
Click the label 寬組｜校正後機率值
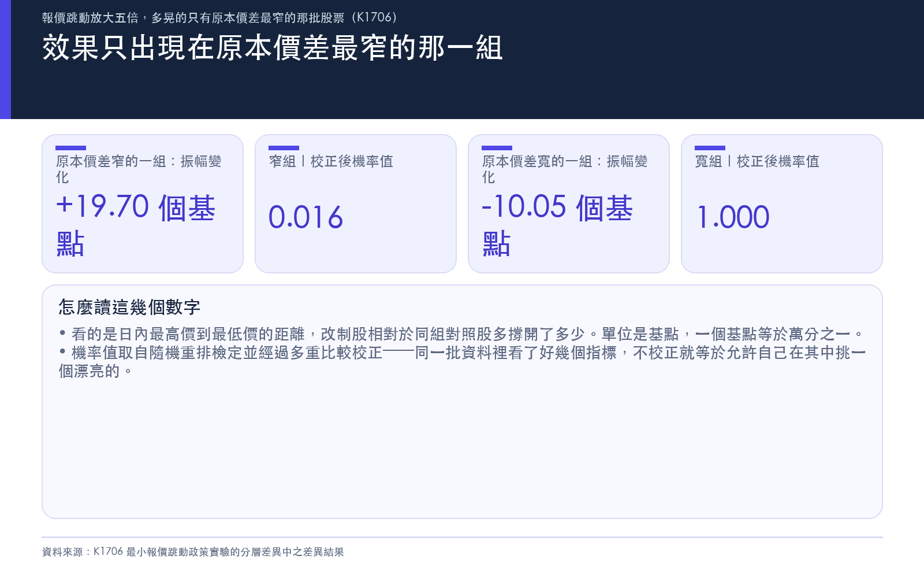click(757, 161)
